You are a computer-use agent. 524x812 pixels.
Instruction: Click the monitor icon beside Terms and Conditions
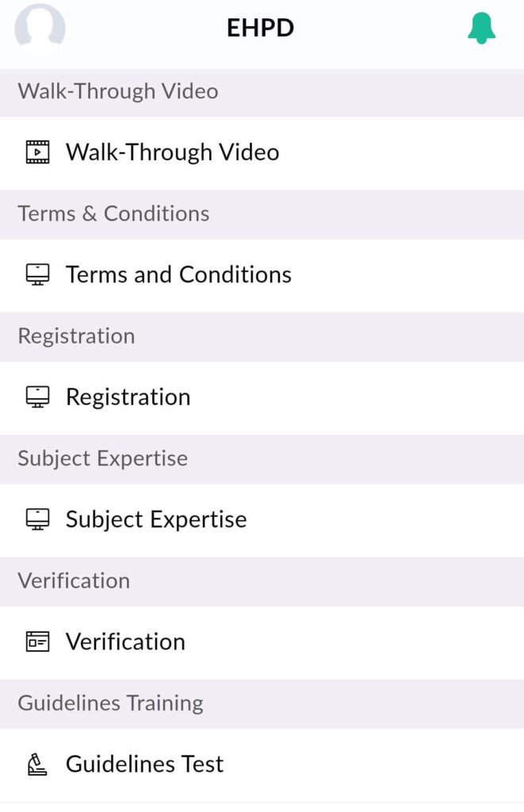click(38, 274)
